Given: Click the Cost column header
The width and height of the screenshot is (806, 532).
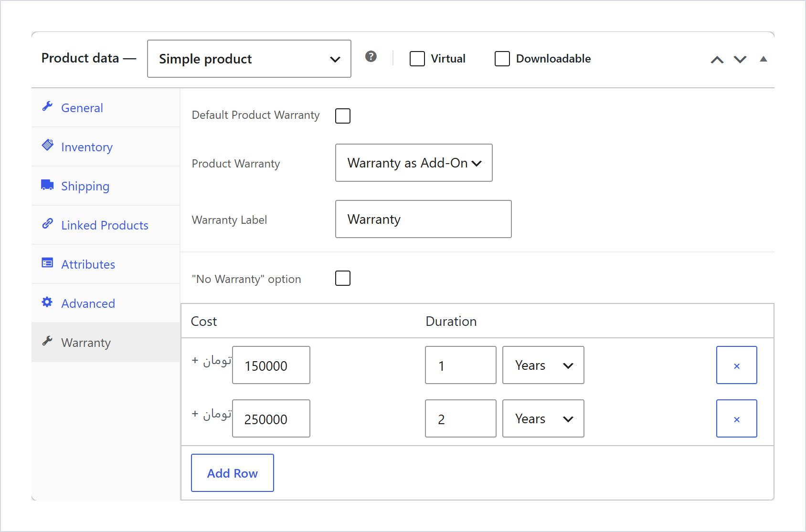Looking at the screenshot, I should click(x=204, y=321).
